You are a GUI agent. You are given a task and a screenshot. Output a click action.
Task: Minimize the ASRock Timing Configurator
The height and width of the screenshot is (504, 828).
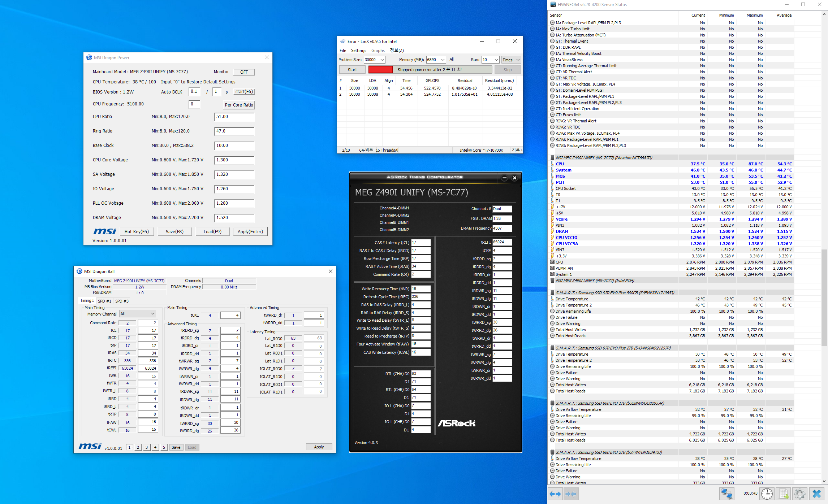click(504, 178)
